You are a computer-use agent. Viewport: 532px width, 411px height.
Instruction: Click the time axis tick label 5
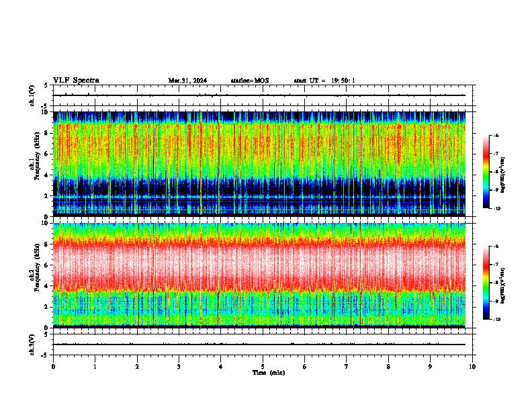(263, 367)
